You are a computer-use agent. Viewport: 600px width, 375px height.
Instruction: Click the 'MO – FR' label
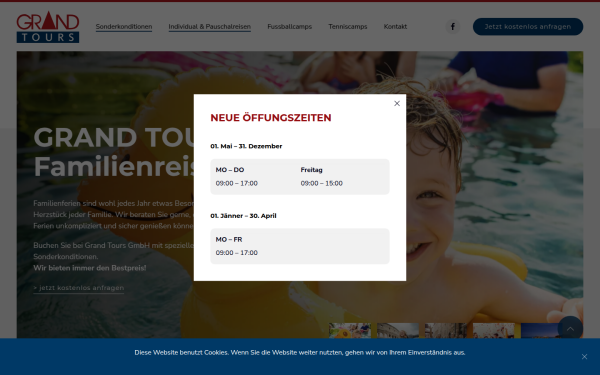click(x=229, y=240)
